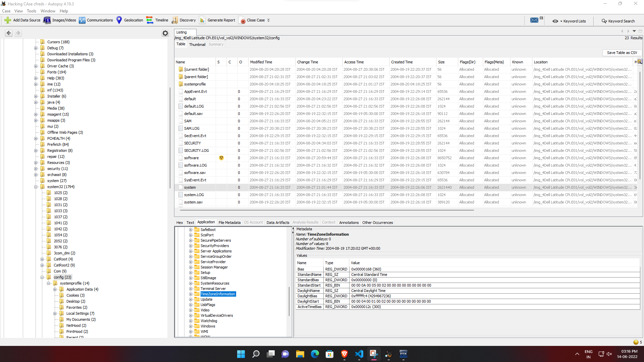This screenshot has height=362, width=644.
Task: Open the Case menu
Action: 6,11
